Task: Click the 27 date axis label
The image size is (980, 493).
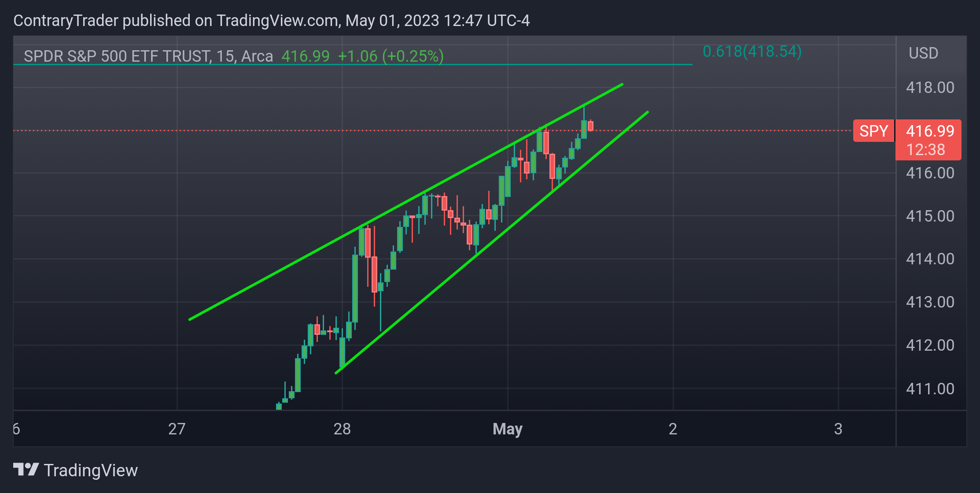Action: (x=177, y=429)
